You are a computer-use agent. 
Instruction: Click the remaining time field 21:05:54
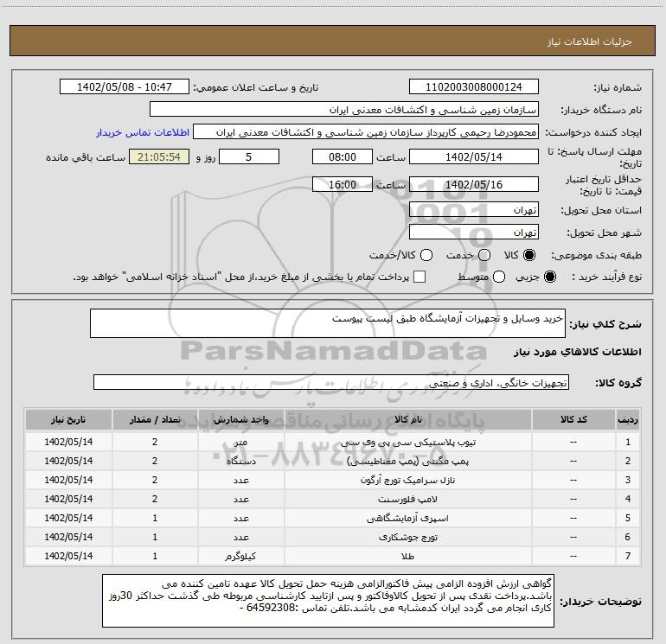(x=159, y=156)
